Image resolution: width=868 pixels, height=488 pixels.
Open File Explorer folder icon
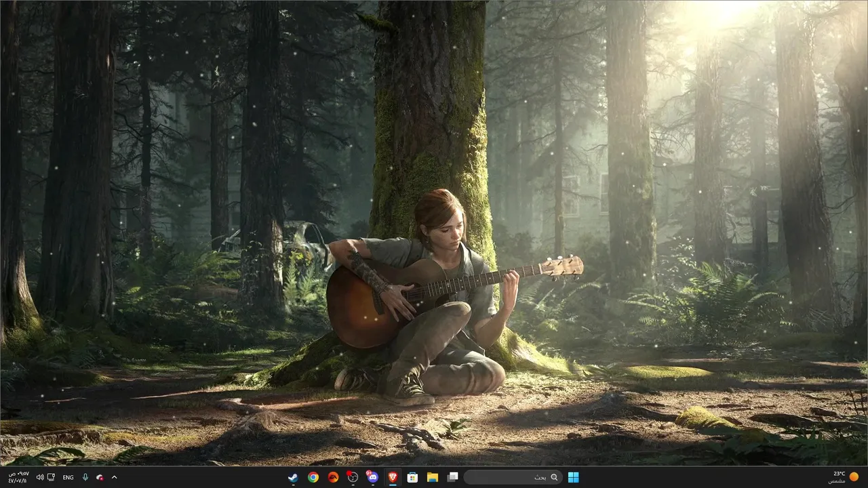(x=432, y=477)
